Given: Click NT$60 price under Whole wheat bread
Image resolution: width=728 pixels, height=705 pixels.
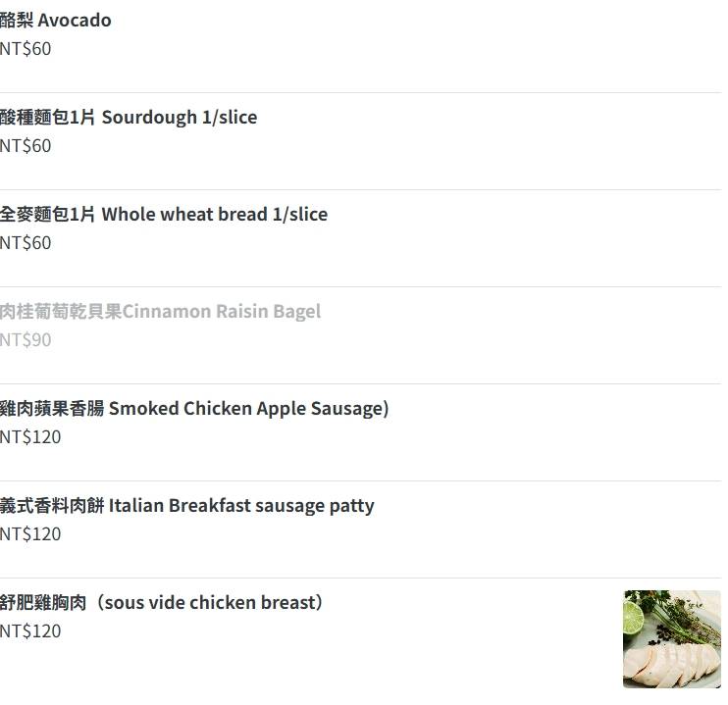Looking at the screenshot, I should point(26,243).
